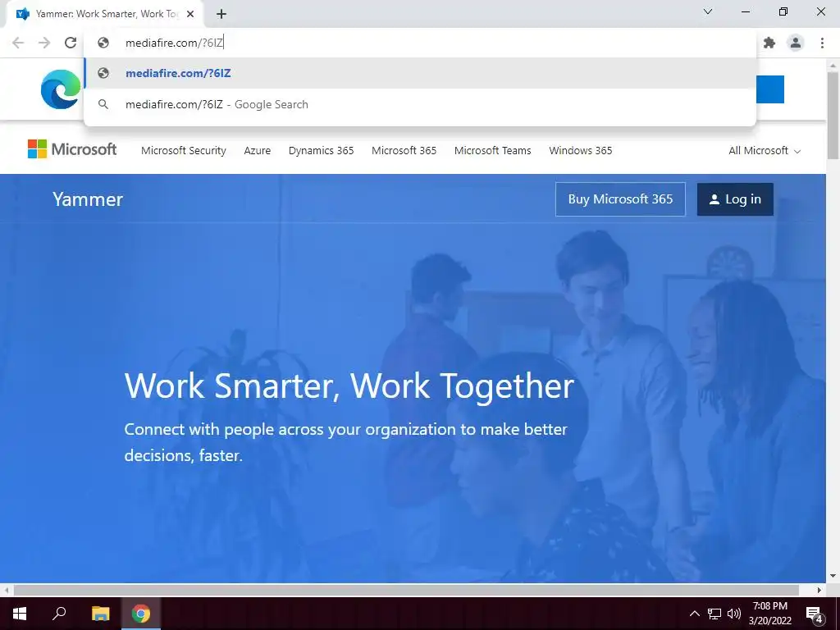The height and width of the screenshot is (630, 840).
Task: Click the blue button at banner right edge
Action: [x=770, y=89]
